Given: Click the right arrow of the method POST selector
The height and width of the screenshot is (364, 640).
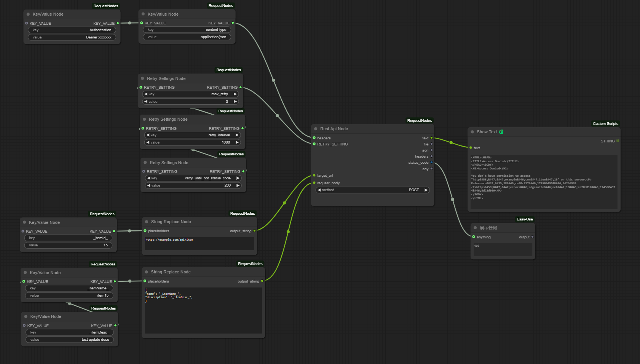Looking at the screenshot, I should [426, 190].
